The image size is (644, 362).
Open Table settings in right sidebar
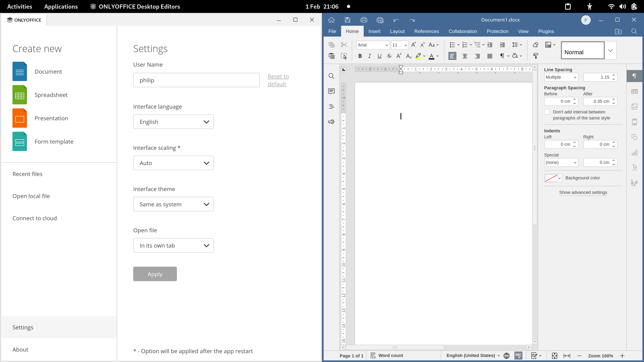pos(634,92)
